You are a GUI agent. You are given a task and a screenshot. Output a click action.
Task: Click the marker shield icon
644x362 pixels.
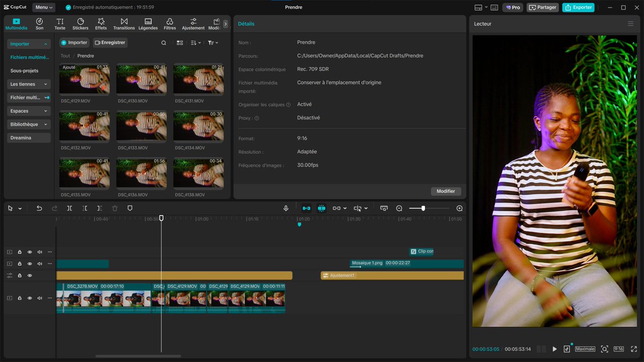click(130, 208)
